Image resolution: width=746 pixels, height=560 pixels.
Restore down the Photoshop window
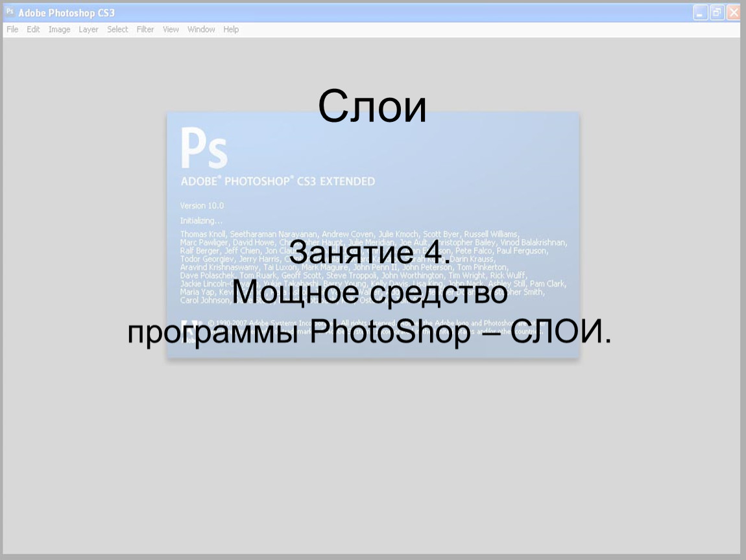(x=717, y=12)
